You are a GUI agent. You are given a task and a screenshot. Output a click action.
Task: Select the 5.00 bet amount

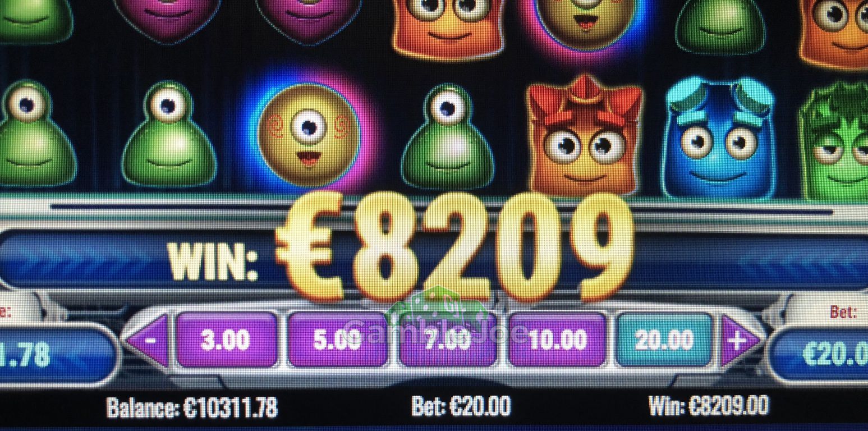click(337, 340)
